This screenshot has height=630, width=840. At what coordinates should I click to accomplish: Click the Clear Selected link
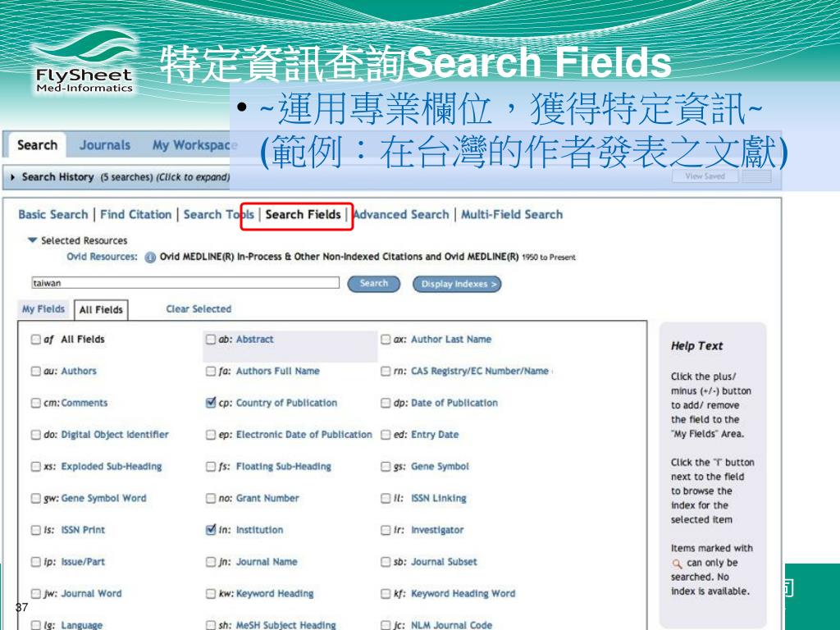199,309
